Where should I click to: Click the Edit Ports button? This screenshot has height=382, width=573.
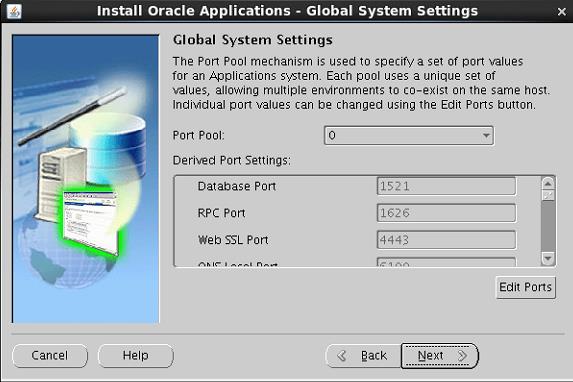coord(525,287)
